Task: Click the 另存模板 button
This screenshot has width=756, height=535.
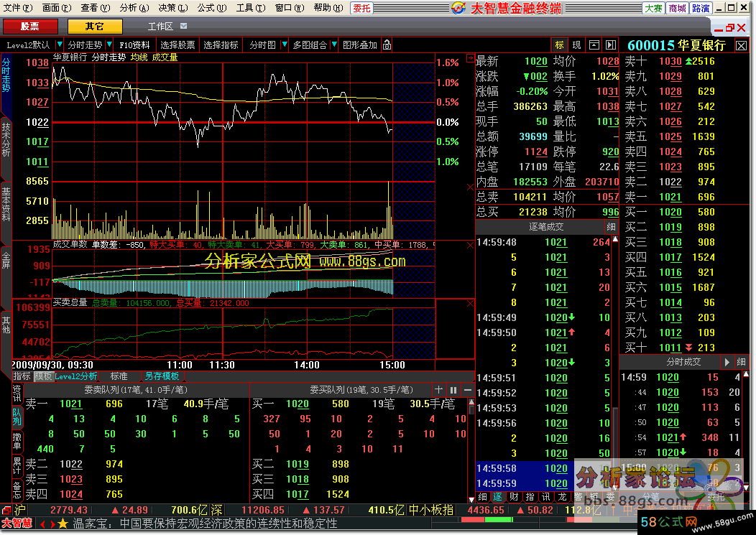Action: [x=162, y=376]
